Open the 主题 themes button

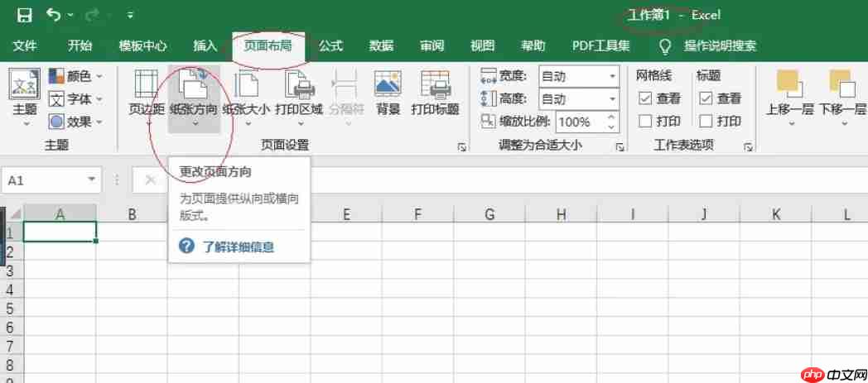coord(25,97)
